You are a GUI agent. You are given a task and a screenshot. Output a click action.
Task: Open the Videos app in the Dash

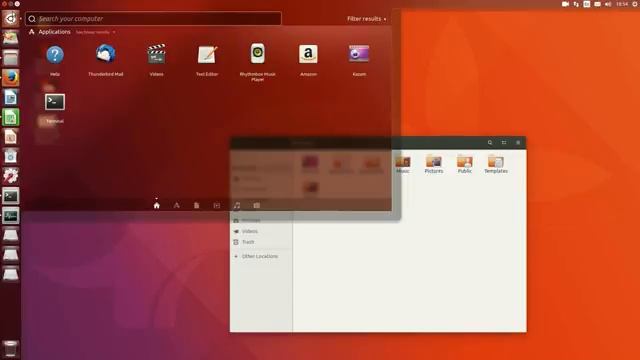click(x=156, y=60)
